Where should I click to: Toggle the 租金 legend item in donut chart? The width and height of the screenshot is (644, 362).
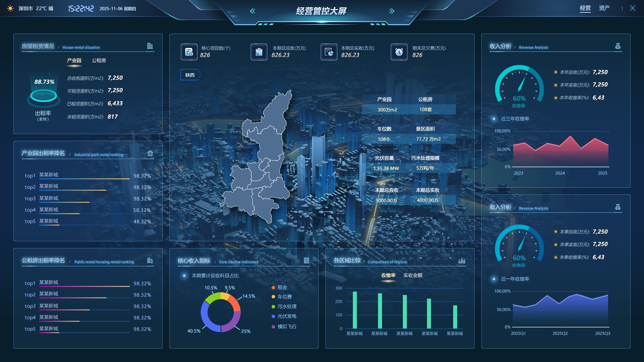pos(282,288)
